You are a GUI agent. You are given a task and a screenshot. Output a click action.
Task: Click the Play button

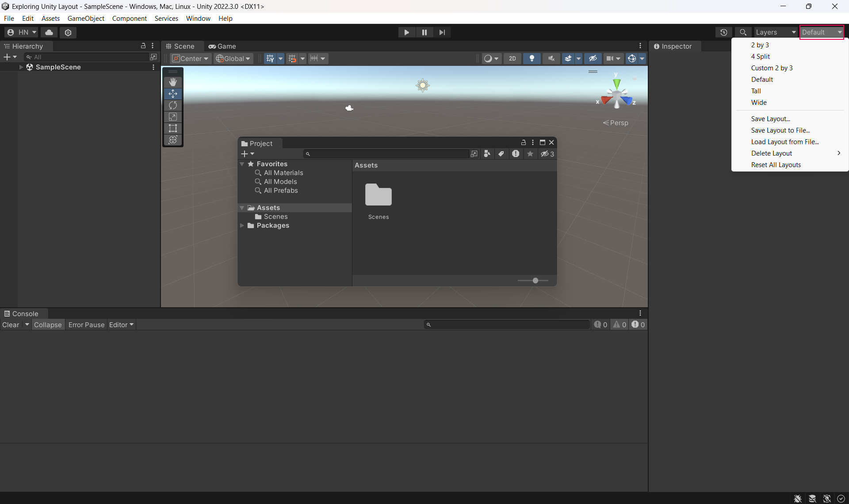click(406, 32)
